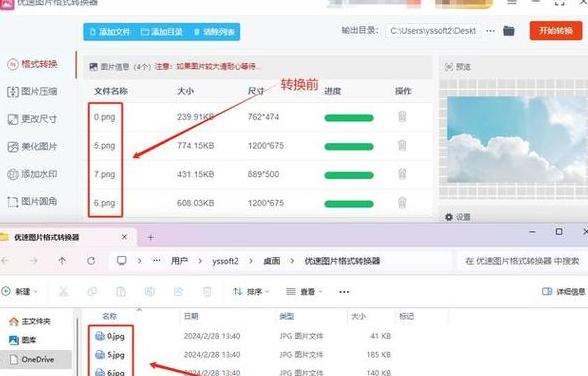Click the cut scissors icon in Explorer toolbar

[63, 291]
